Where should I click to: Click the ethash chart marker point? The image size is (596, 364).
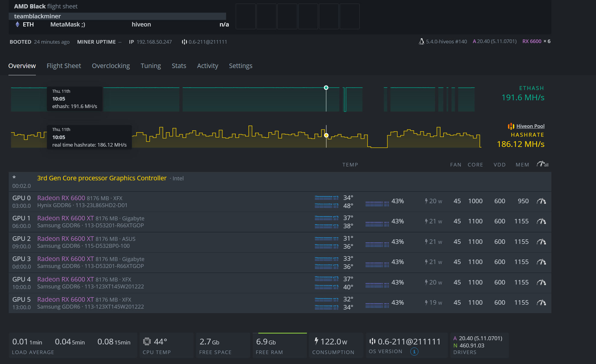click(x=326, y=88)
